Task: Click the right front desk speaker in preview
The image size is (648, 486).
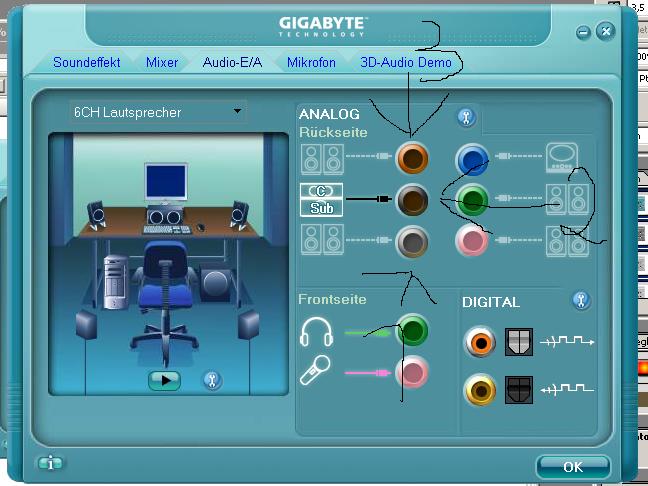Action: (x=239, y=215)
